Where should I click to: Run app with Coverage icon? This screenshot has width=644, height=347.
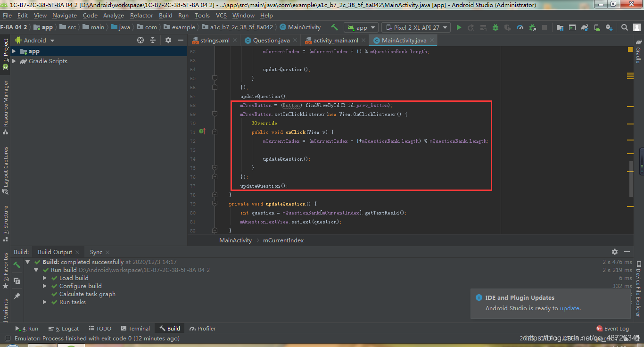coord(508,27)
